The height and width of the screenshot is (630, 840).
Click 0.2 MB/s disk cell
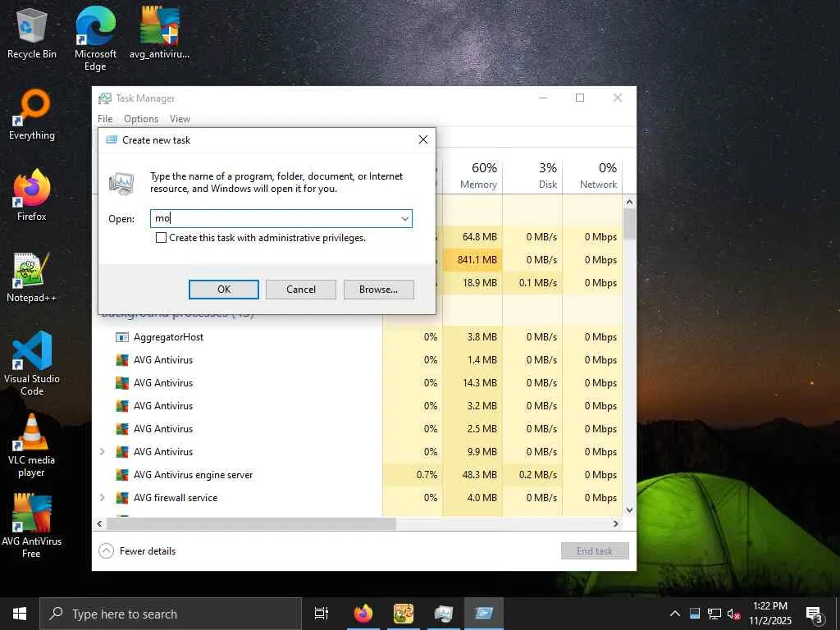(x=532, y=475)
